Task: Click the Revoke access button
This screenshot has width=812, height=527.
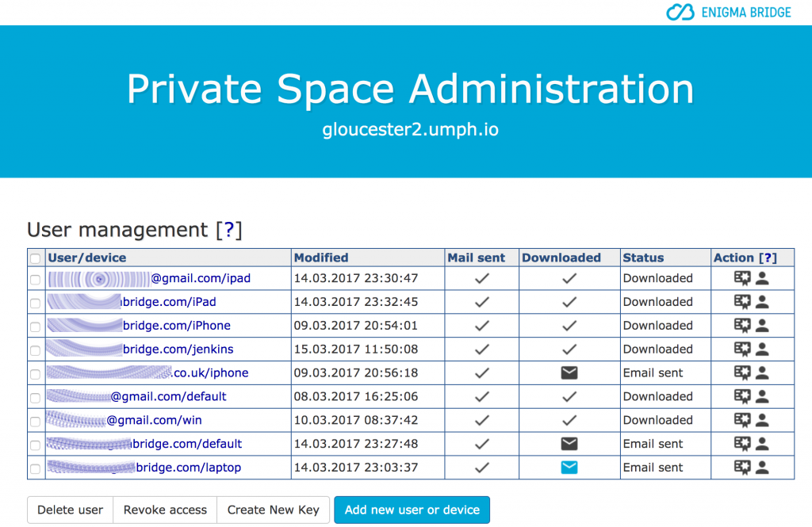Action: point(164,510)
